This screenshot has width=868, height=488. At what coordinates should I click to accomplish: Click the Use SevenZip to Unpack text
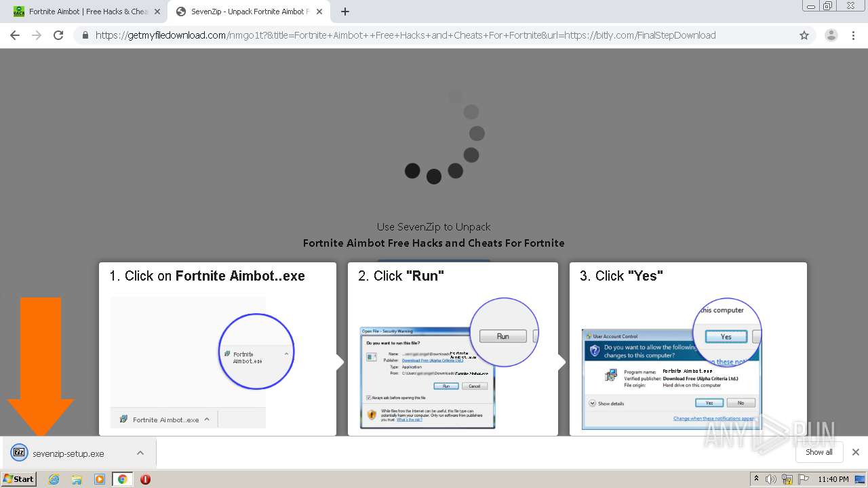[x=434, y=226]
